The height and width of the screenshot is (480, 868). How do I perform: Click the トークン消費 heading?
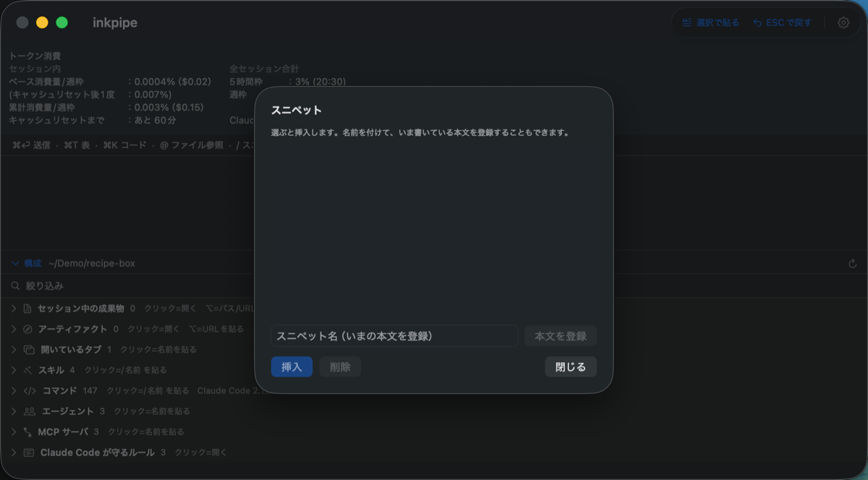click(35, 56)
